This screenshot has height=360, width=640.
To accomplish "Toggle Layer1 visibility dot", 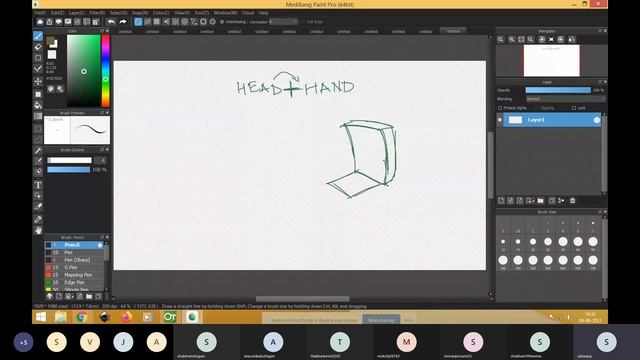I will click(x=500, y=120).
